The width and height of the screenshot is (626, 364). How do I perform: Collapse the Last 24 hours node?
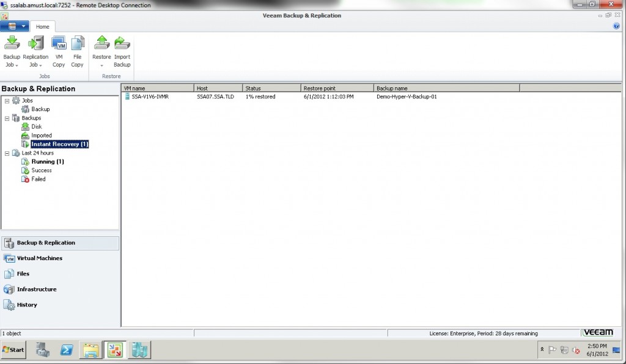point(7,153)
